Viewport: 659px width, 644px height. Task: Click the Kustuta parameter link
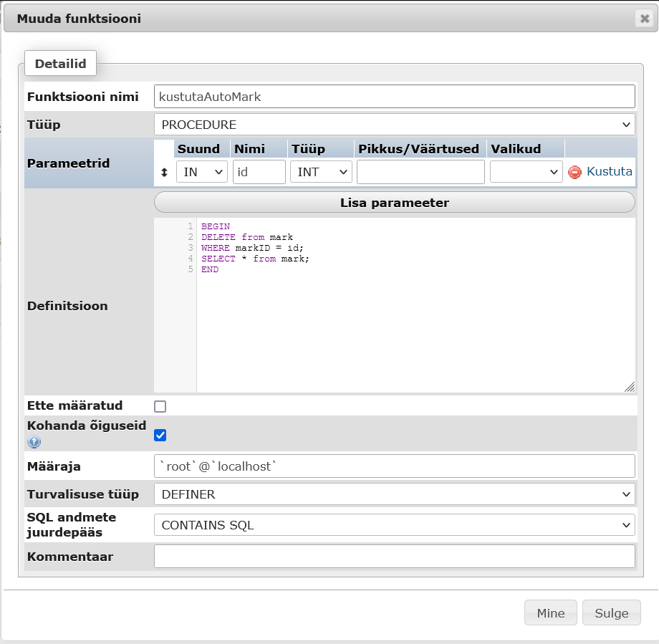(609, 172)
